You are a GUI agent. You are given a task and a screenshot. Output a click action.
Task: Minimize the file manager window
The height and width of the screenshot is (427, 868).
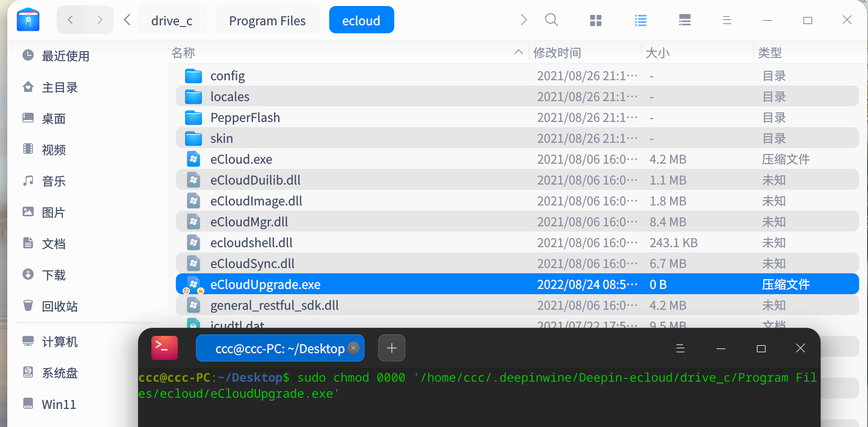coord(768,20)
